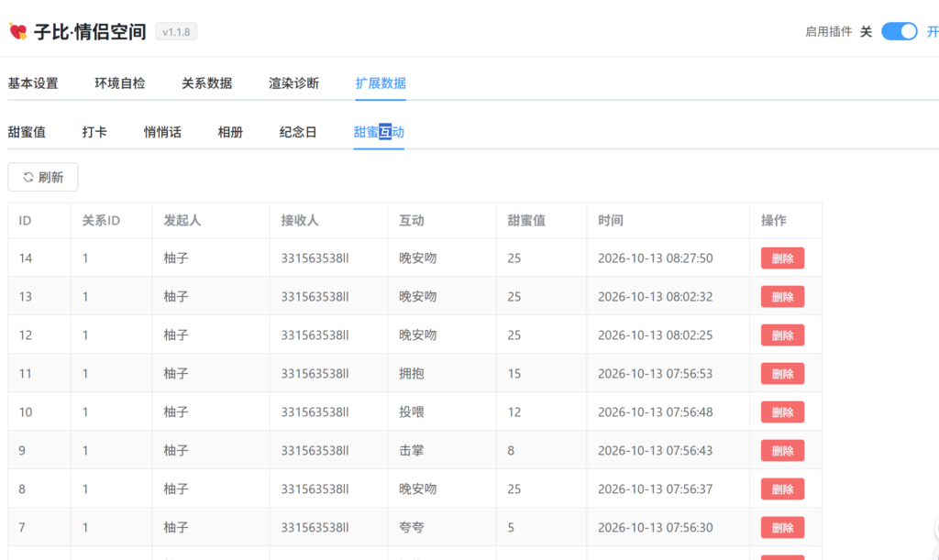Open the 基本设置 tab
The width and height of the screenshot is (939, 560).
click(33, 83)
